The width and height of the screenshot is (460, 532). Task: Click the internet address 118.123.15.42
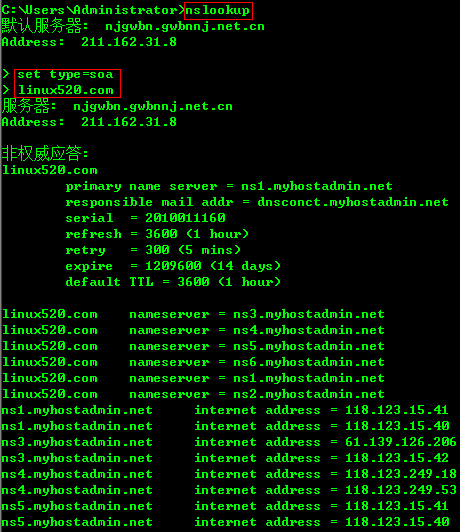tap(397, 458)
